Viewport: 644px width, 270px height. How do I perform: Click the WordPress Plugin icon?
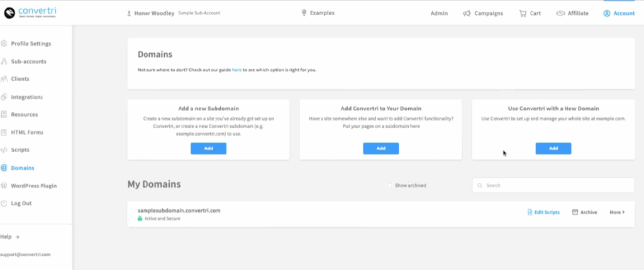[x=4, y=186]
